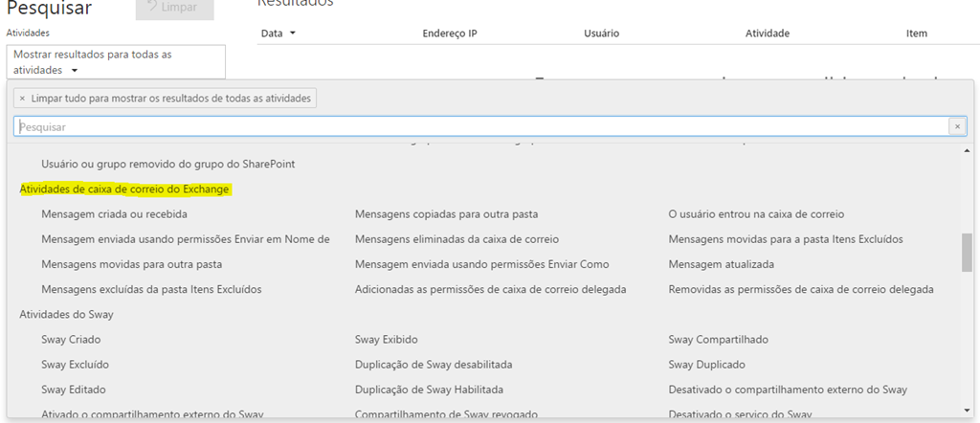Select 'Adicionadas as permissões de caixa de correio delegada'
Image resolution: width=980 pixels, height=423 pixels.
tap(491, 289)
